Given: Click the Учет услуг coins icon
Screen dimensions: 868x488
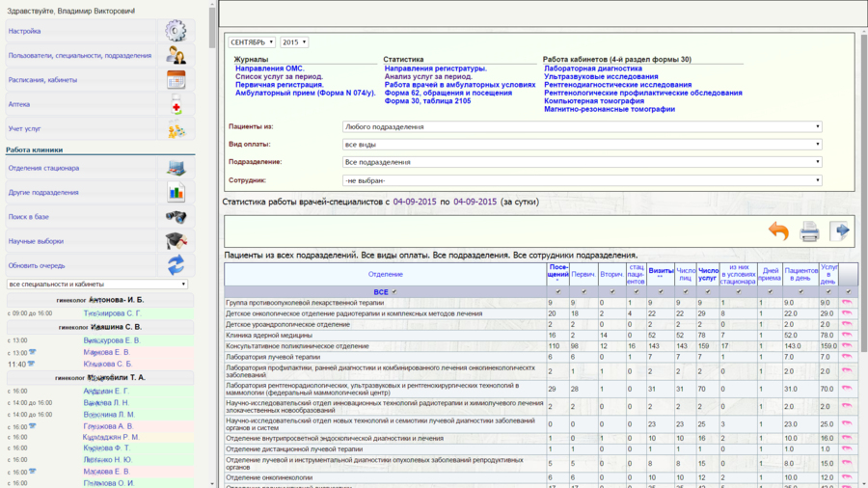Looking at the screenshot, I should click(176, 128).
